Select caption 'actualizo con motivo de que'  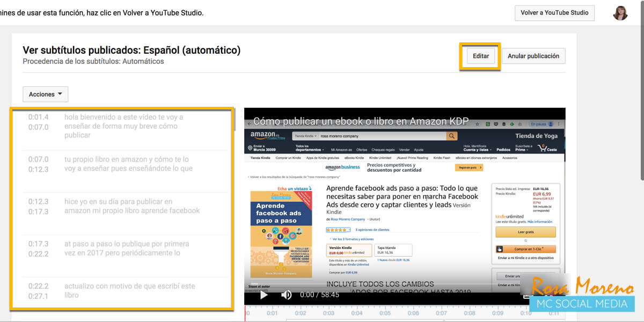pyautogui.click(x=130, y=290)
